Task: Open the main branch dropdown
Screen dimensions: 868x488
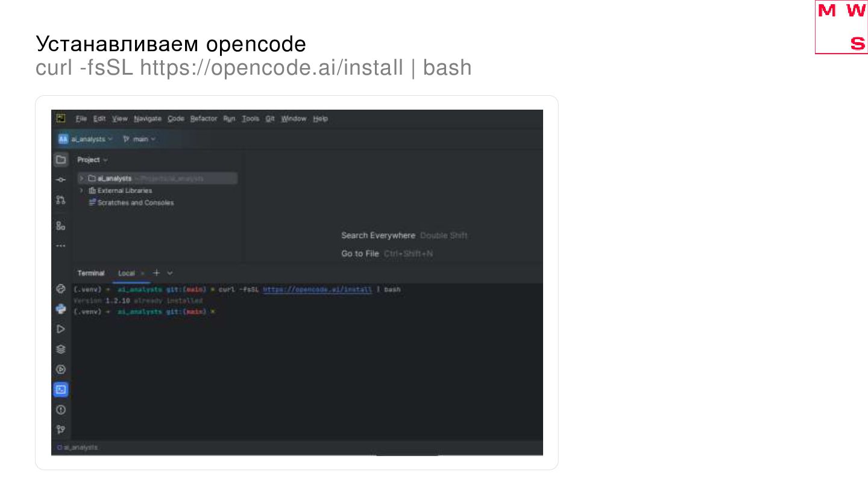Action: coord(140,139)
